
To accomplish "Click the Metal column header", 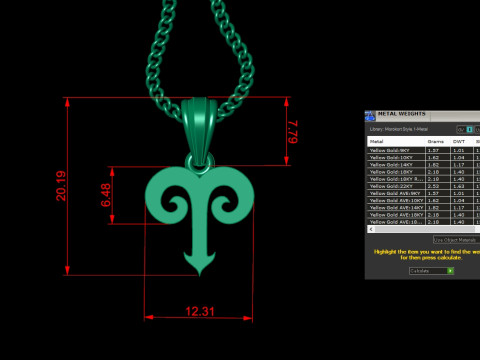I will tap(396, 141).
